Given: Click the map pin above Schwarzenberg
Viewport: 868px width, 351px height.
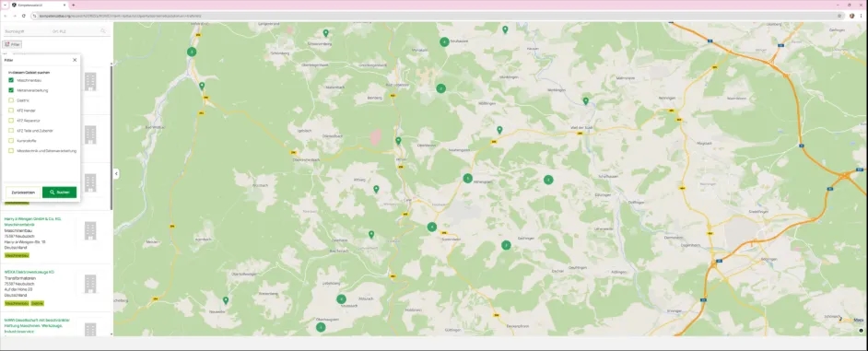Looking at the screenshot, I should (x=325, y=32).
